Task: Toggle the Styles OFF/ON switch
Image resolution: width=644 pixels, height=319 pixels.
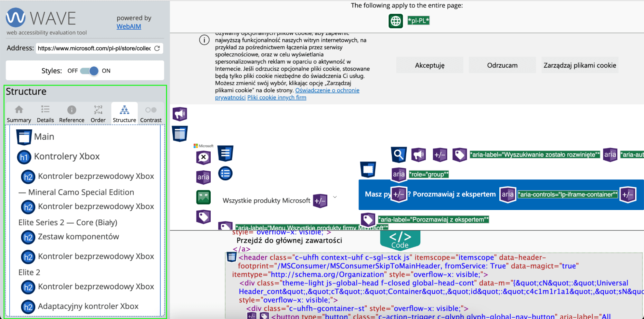Action: pyautogui.click(x=90, y=71)
